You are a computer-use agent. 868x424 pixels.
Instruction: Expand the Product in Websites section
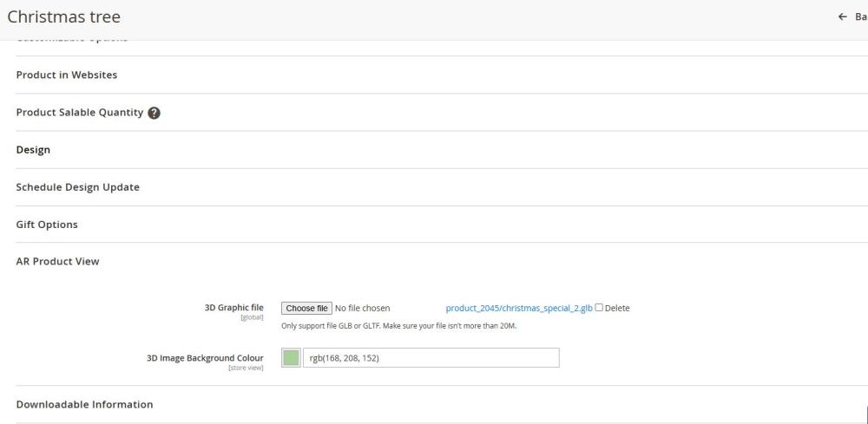point(67,75)
